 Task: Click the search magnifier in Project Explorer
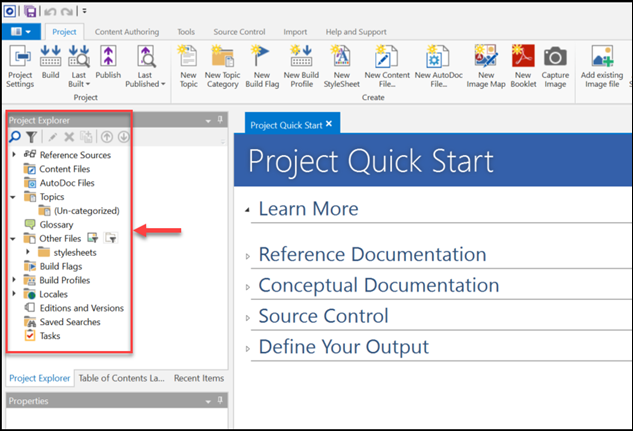(15, 137)
